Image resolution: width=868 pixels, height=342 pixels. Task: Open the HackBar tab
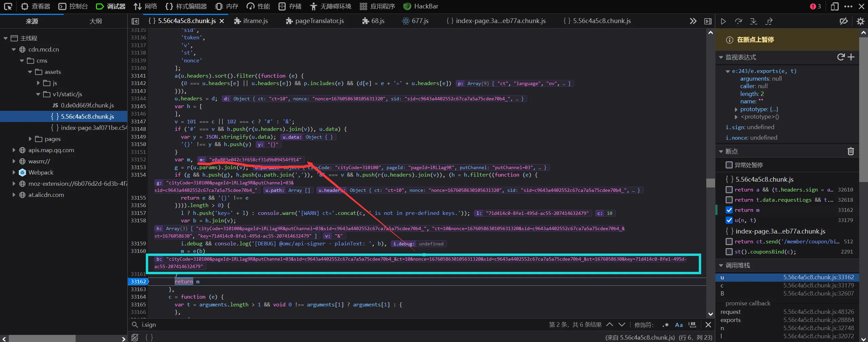421,6
